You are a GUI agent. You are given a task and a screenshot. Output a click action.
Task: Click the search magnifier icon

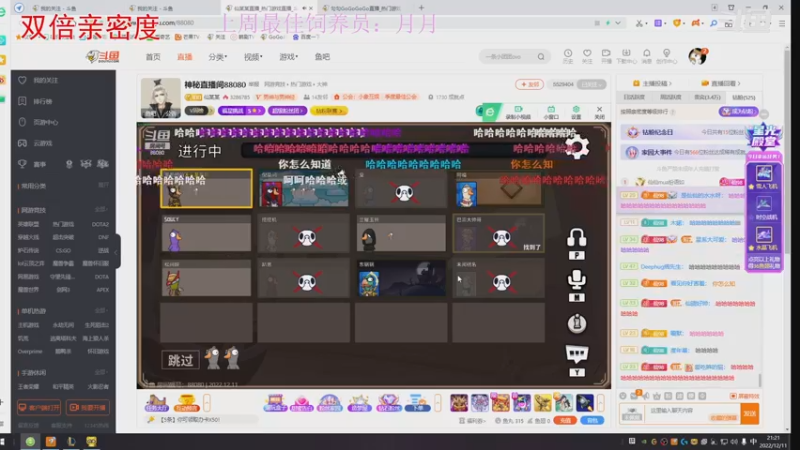(541, 57)
